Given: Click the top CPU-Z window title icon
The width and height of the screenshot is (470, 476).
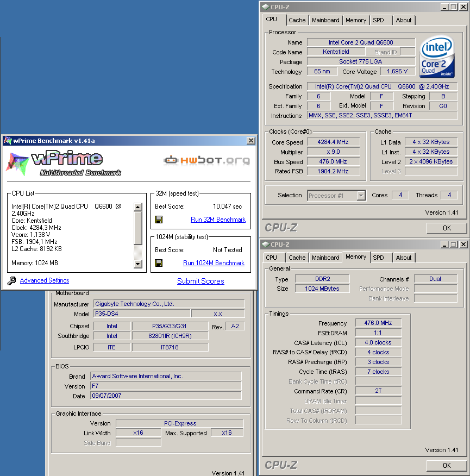Looking at the screenshot, I should (266, 7).
